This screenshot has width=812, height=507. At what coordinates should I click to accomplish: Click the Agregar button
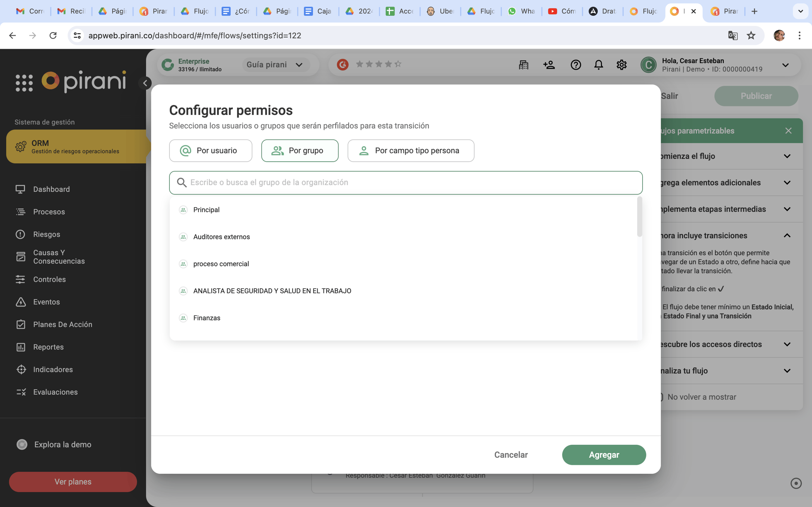click(603, 454)
